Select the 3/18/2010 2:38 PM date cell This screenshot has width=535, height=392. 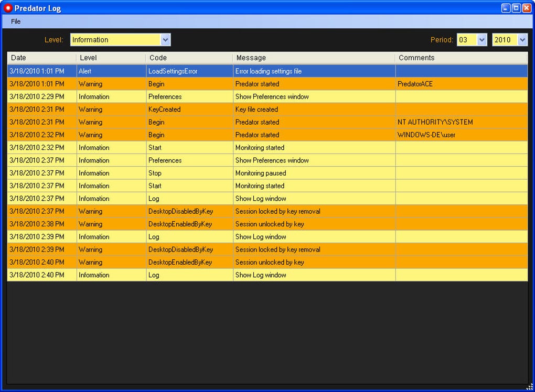click(42, 224)
